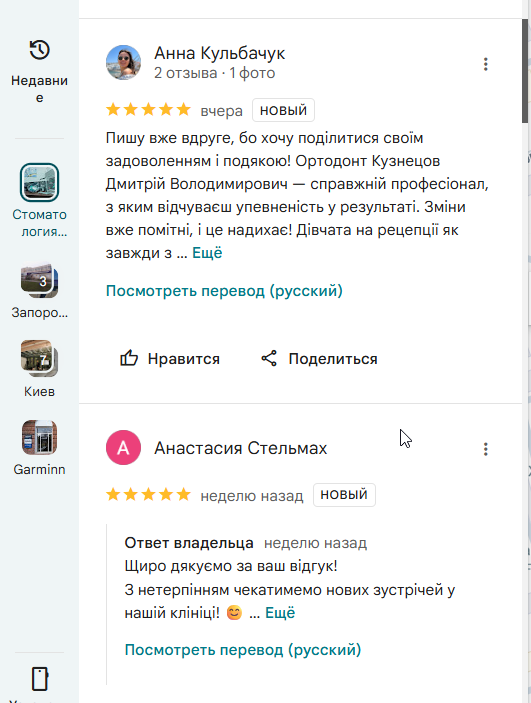Image resolution: width=531 pixels, height=703 pixels.
Task: Open reviewer name Анна Кульбачук
Action: pos(220,53)
